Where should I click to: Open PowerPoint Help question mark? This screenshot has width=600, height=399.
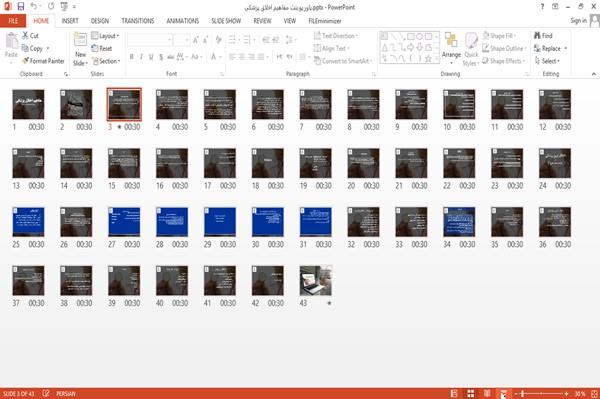(542, 7)
